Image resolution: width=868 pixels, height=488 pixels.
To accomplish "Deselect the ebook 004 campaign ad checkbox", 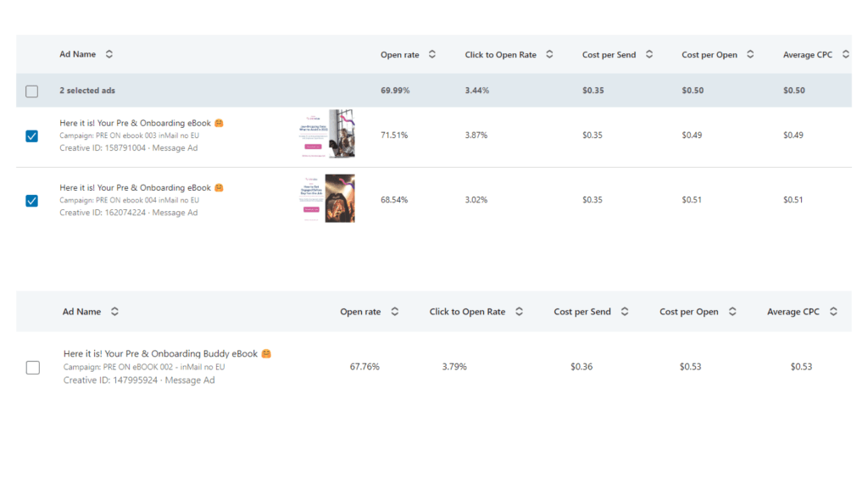I will pos(32,201).
